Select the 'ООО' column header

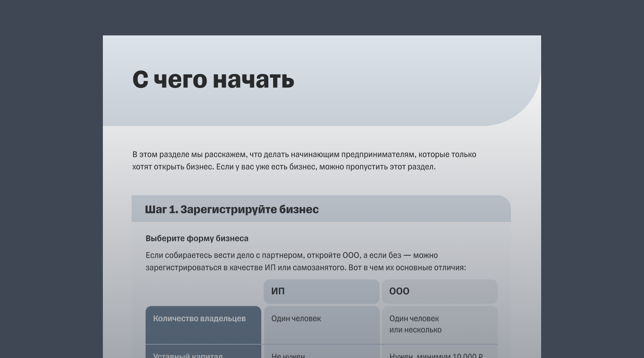[x=439, y=291]
